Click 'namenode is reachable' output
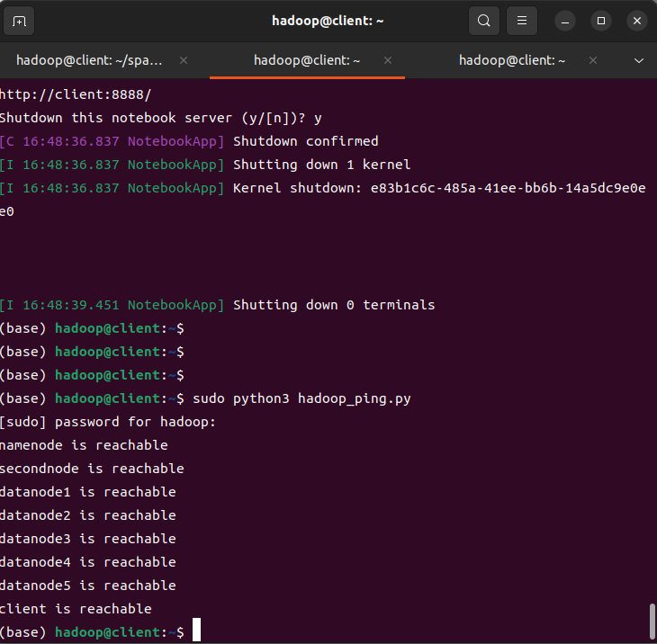 coord(84,445)
